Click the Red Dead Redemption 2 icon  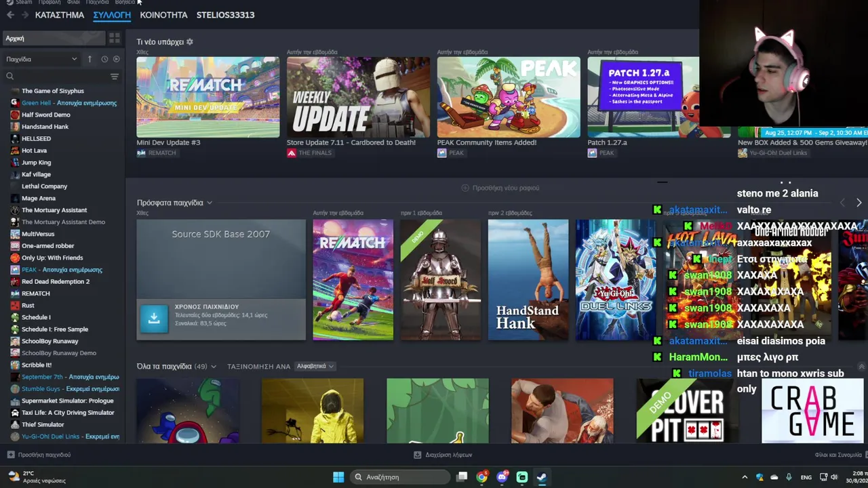15,281
